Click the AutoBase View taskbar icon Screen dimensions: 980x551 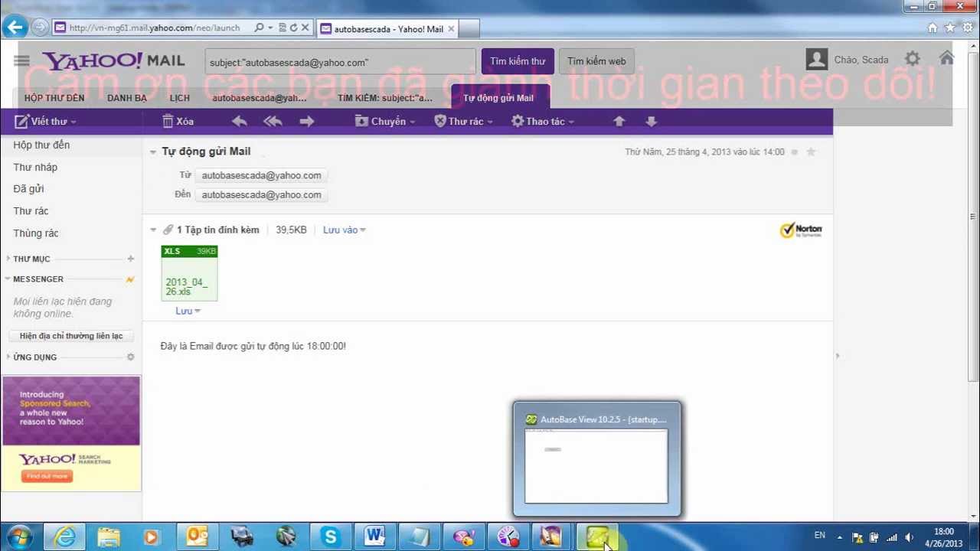point(596,537)
